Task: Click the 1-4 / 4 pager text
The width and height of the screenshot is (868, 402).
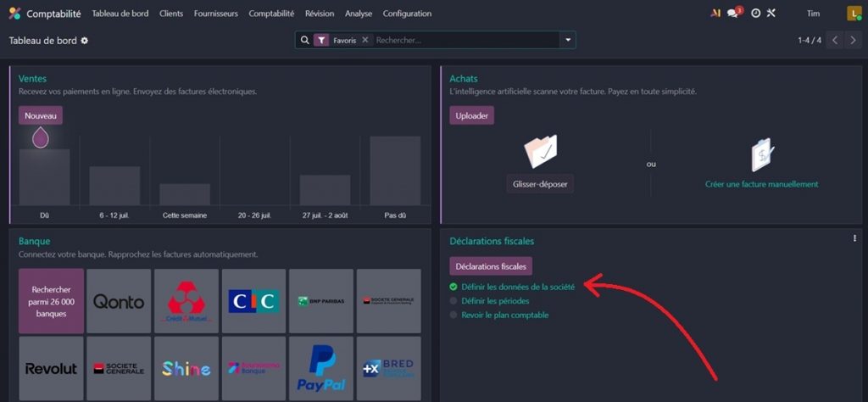Action: (x=810, y=40)
